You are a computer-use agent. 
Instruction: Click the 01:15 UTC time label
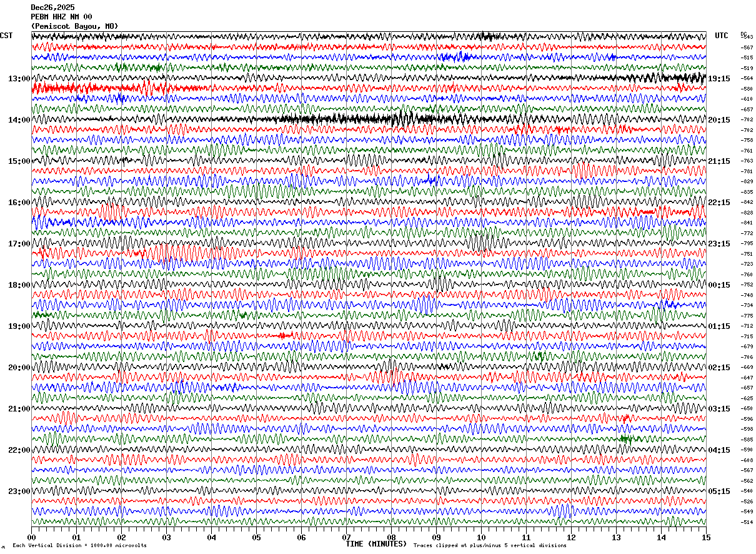point(719,326)
